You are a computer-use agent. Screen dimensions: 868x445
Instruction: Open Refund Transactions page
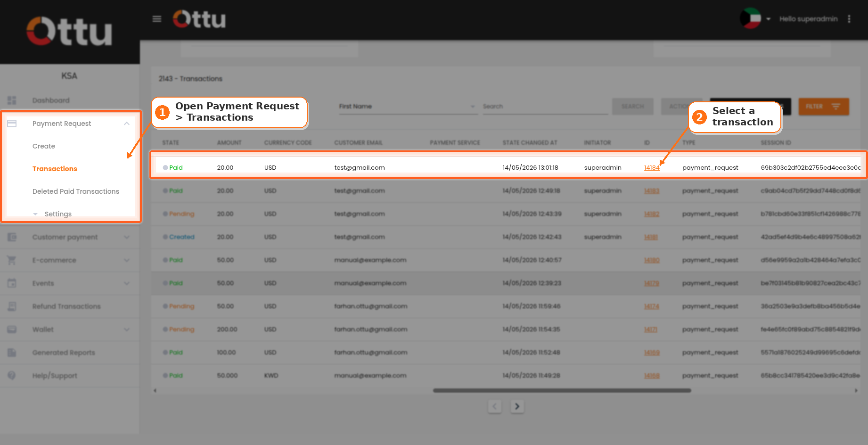point(66,306)
